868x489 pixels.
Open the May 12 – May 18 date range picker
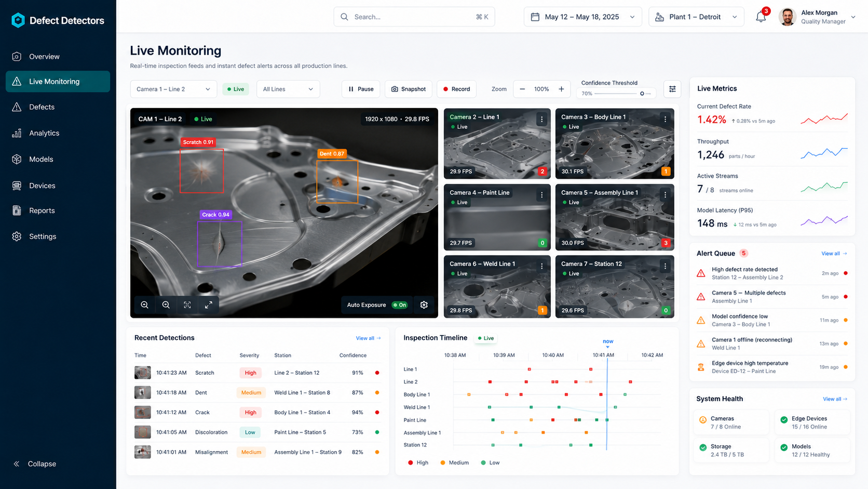pos(582,17)
